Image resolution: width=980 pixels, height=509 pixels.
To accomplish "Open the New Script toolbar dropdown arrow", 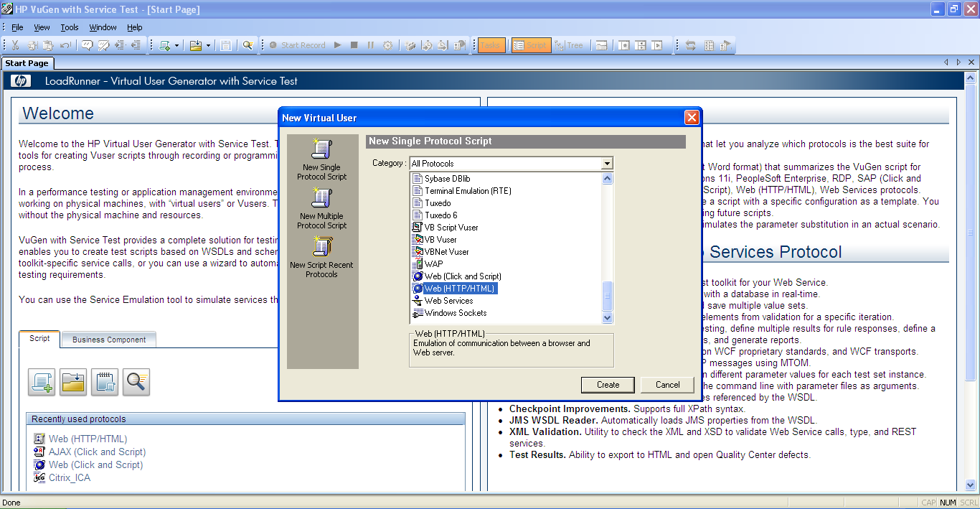I will (x=177, y=45).
